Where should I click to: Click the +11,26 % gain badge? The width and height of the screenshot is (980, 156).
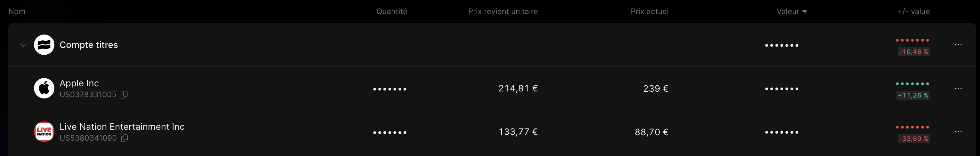[x=913, y=95]
